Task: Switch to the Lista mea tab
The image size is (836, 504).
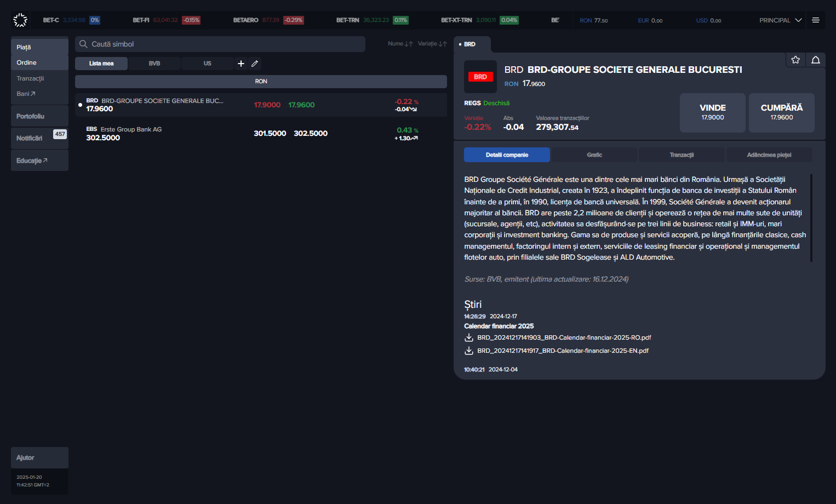Action: tap(101, 64)
